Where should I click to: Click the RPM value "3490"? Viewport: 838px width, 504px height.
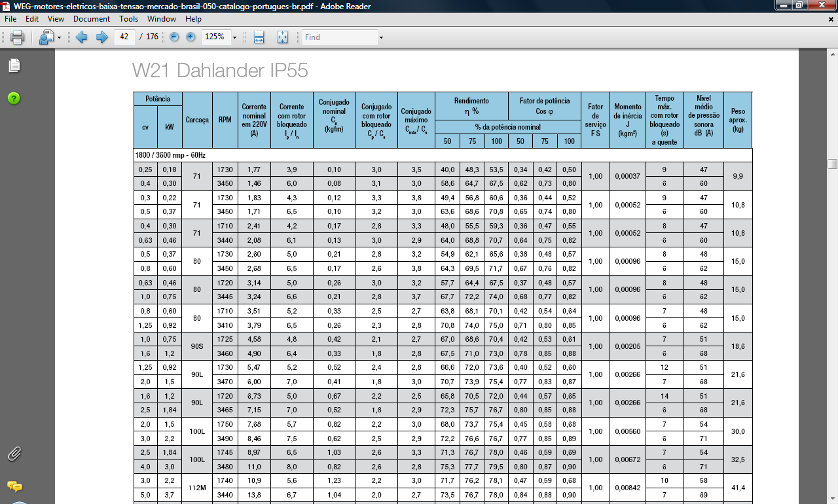pyautogui.click(x=225, y=439)
